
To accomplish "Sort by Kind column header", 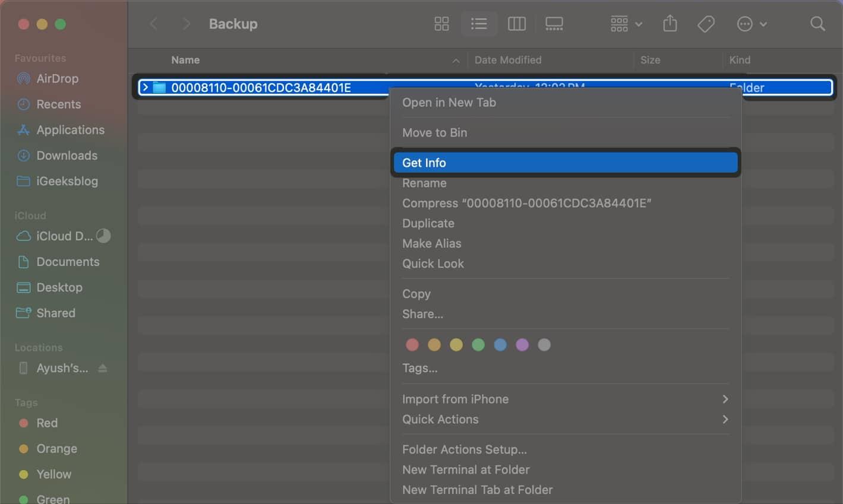I will pos(740,60).
